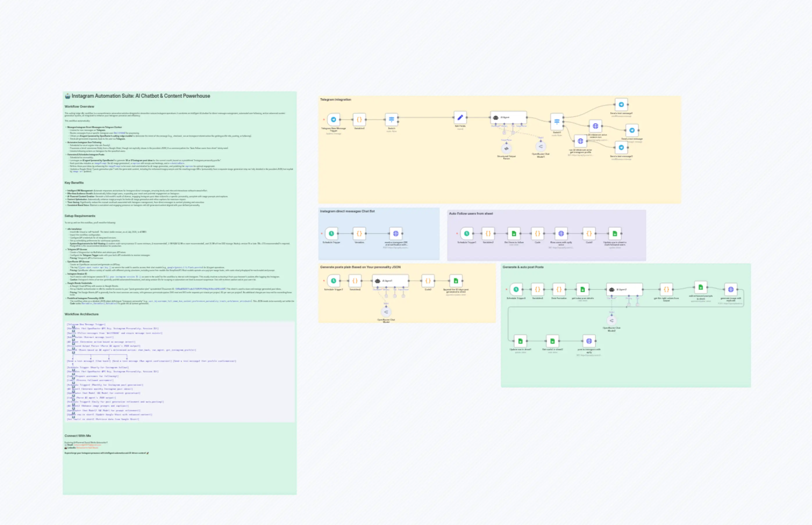Click the OpenRouter Chat Model1 node
This screenshot has width=812, height=525.
coord(541,147)
